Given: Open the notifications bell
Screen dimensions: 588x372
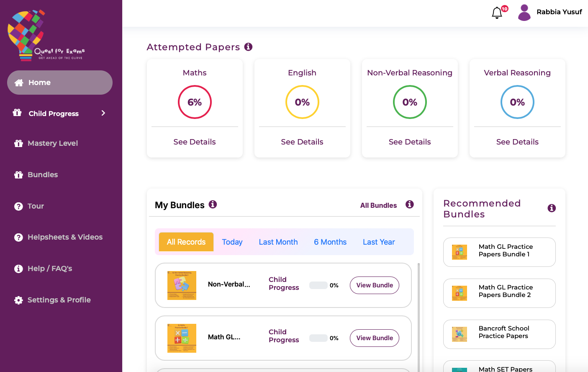Looking at the screenshot, I should tap(497, 13).
